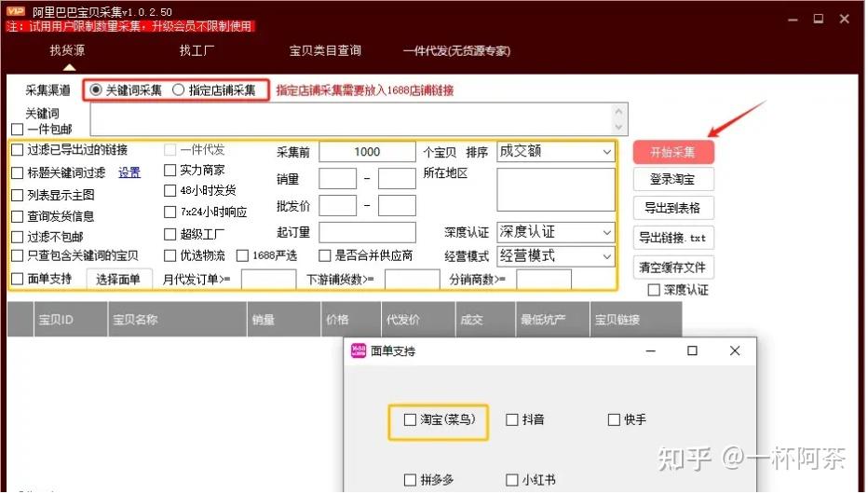868x494 pixels.
Task: Click the 选择面单 button
Action: pyautogui.click(x=118, y=279)
